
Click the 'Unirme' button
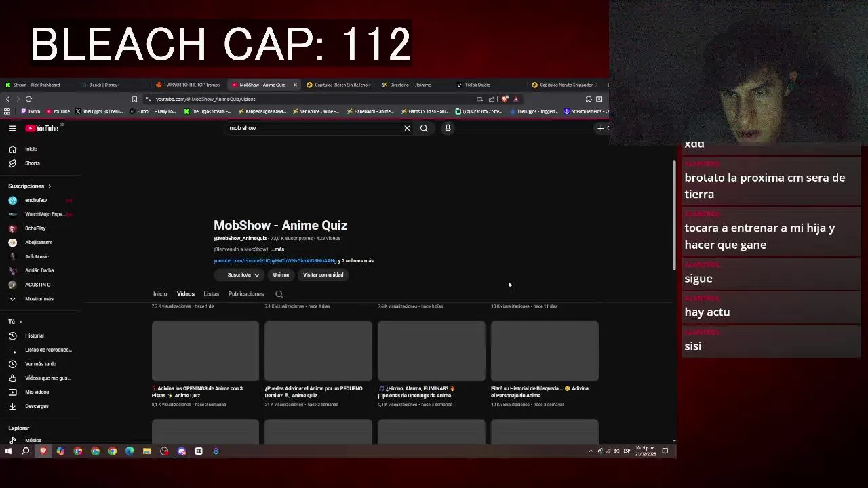coord(281,275)
